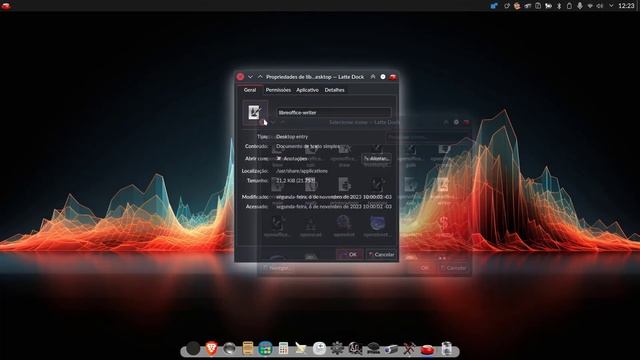The width and height of the screenshot is (640, 360).
Task: Click the down chevron in Propriedades titlebar
Action: 250,77
